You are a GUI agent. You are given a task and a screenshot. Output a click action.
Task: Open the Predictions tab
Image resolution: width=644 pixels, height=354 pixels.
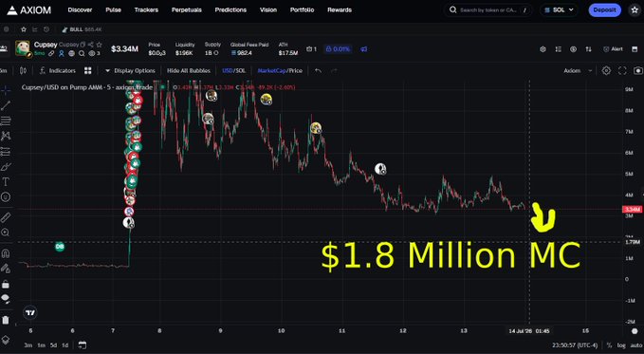tap(230, 9)
